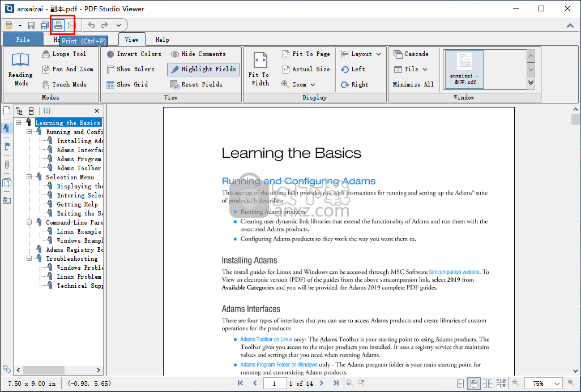This screenshot has width=581, height=392.
Task: Switch to the Help tab
Action: click(x=162, y=40)
